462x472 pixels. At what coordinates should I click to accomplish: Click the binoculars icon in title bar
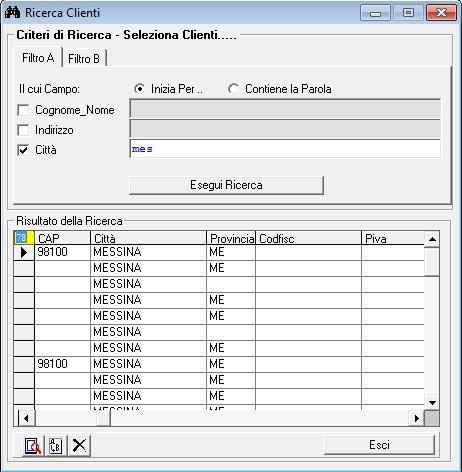point(13,13)
